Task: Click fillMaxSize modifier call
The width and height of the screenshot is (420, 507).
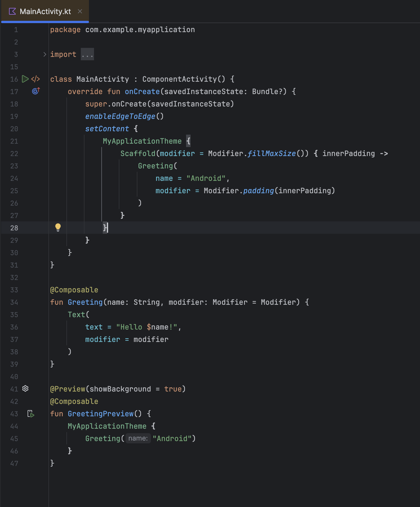Action: (x=272, y=154)
